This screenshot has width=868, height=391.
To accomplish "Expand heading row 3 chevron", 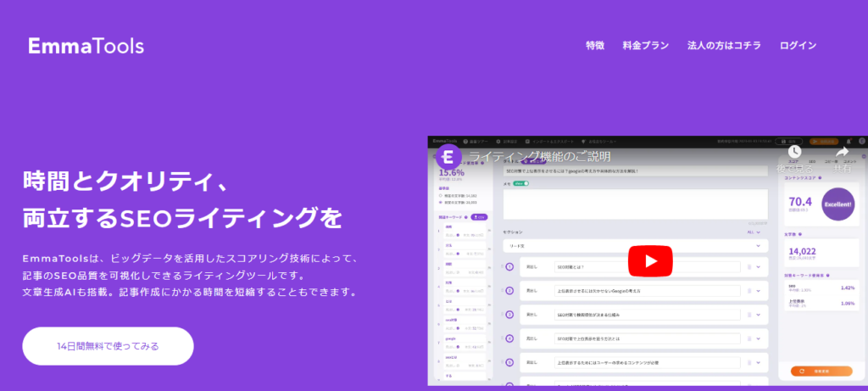I will pos(759,315).
